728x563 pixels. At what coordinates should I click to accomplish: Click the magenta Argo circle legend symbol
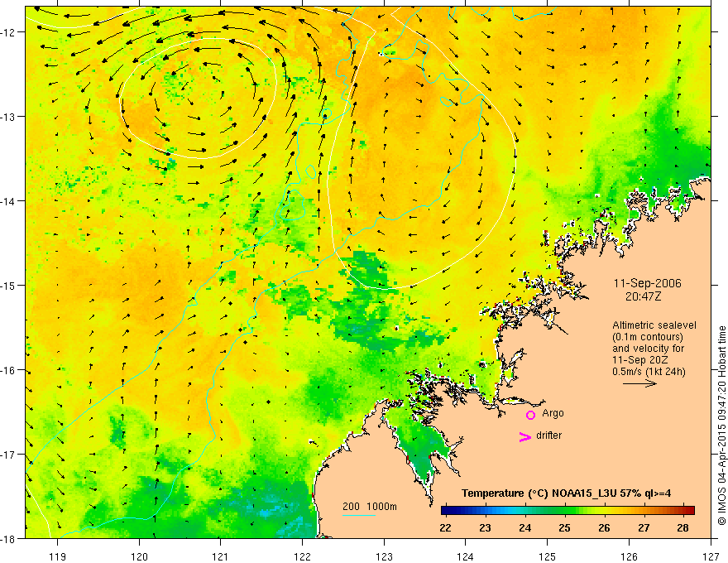[x=530, y=415]
